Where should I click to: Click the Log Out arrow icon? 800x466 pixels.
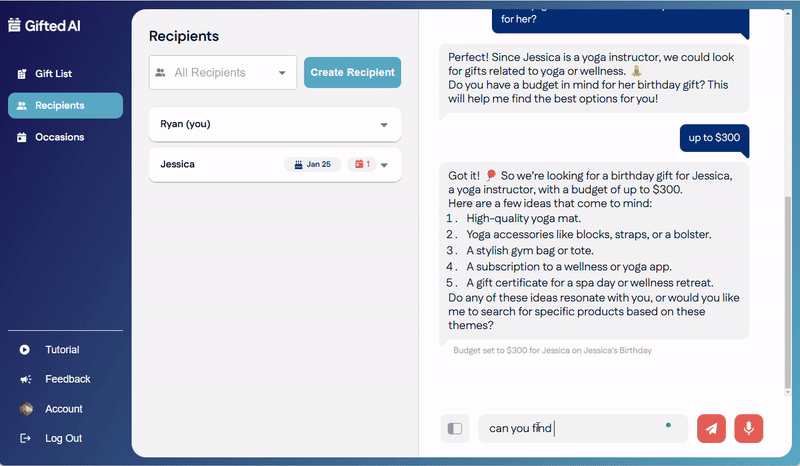(25, 439)
